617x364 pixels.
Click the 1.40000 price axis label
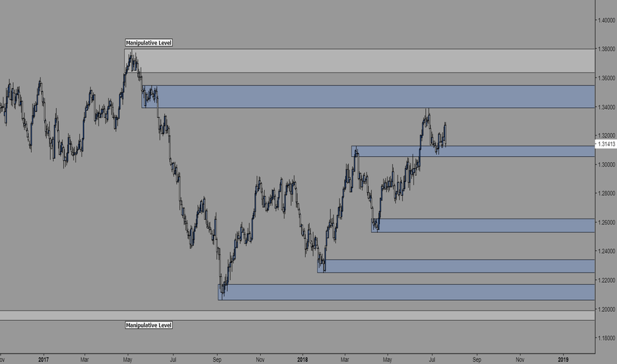click(x=606, y=20)
